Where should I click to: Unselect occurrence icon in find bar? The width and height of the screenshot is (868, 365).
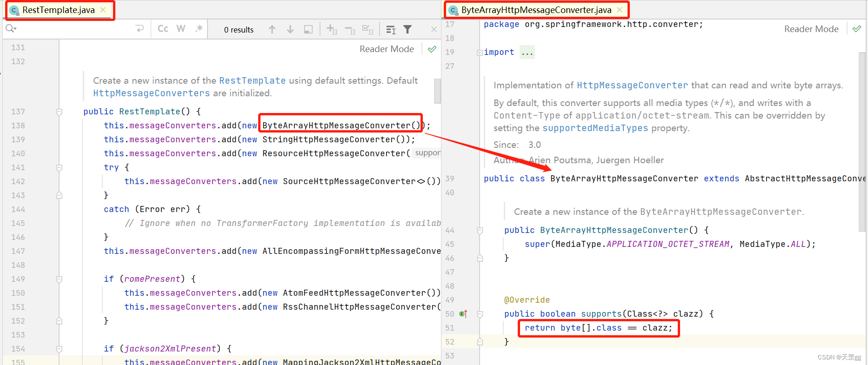coord(350,30)
